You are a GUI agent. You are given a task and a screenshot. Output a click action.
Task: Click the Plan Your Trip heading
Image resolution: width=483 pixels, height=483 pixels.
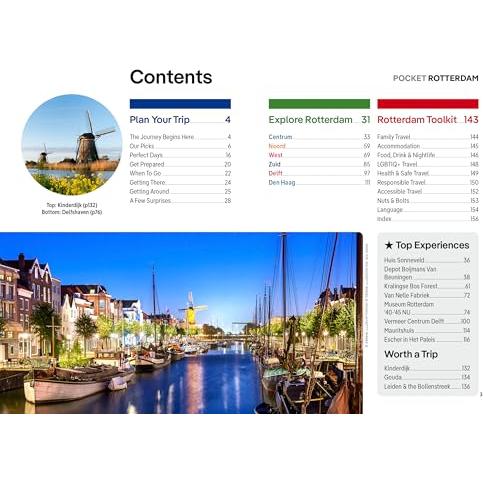(x=160, y=120)
